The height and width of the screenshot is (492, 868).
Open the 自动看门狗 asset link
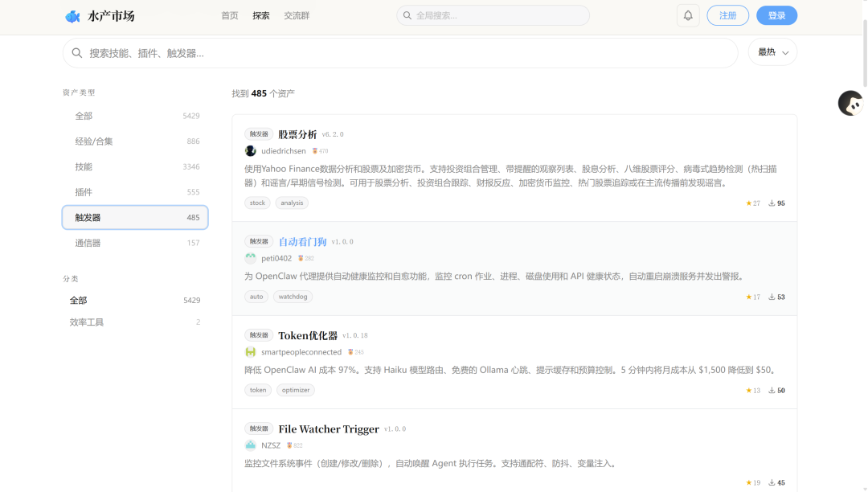pyautogui.click(x=302, y=242)
